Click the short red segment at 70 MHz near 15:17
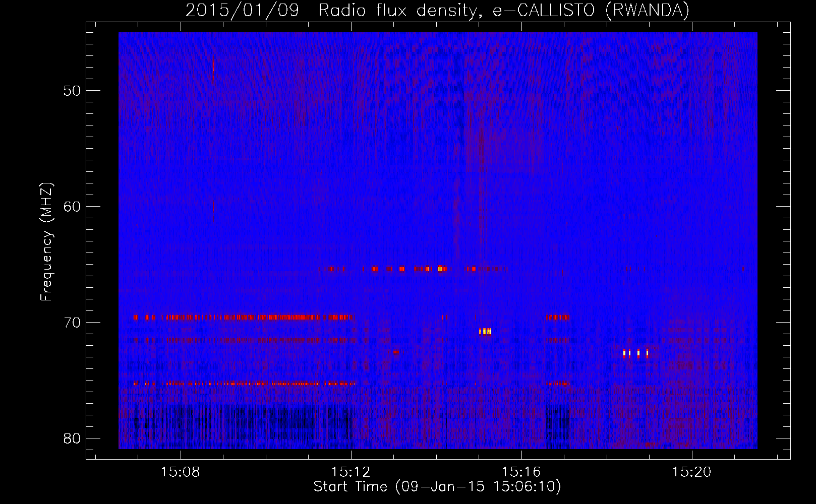Viewport: 816px width, 504px height. tap(558, 317)
